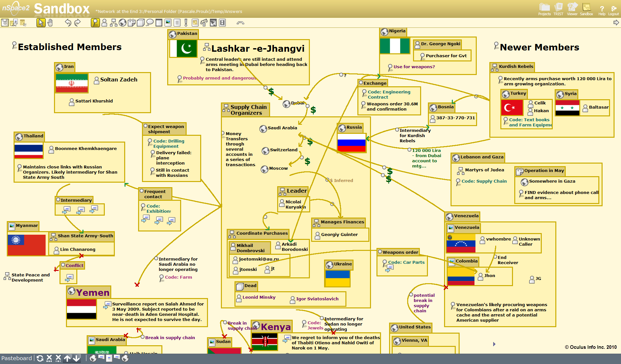The width and height of the screenshot is (621, 364).
Task: Choose the speech bubble hypothesis tool
Action: (x=150, y=23)
